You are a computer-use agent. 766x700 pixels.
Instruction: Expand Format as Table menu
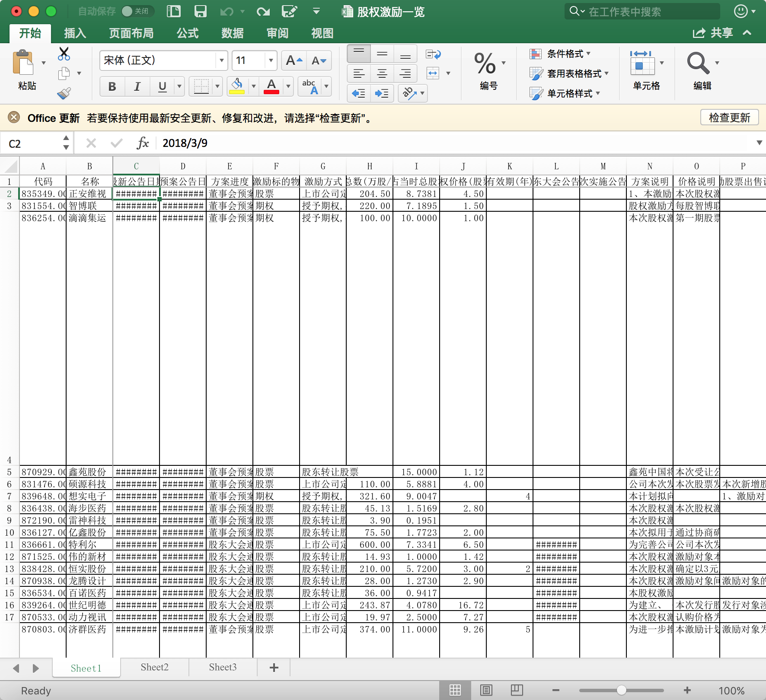[x=569, y=73]
